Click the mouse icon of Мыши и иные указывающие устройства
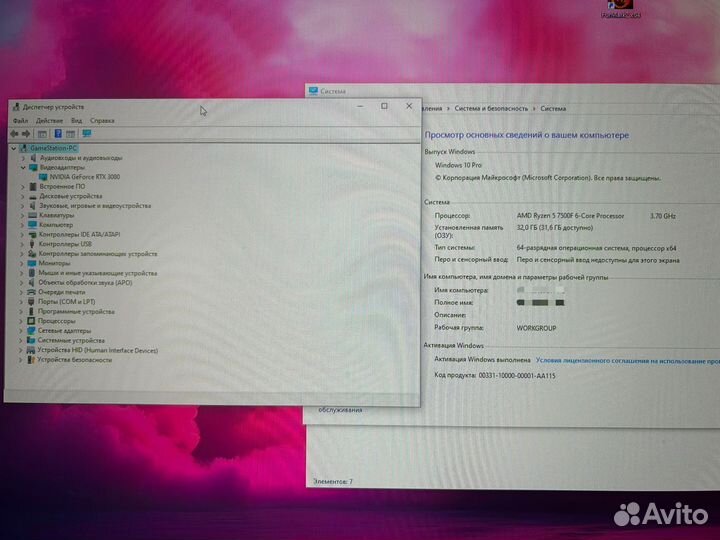The image size is (720, 540). pos(31,273)
